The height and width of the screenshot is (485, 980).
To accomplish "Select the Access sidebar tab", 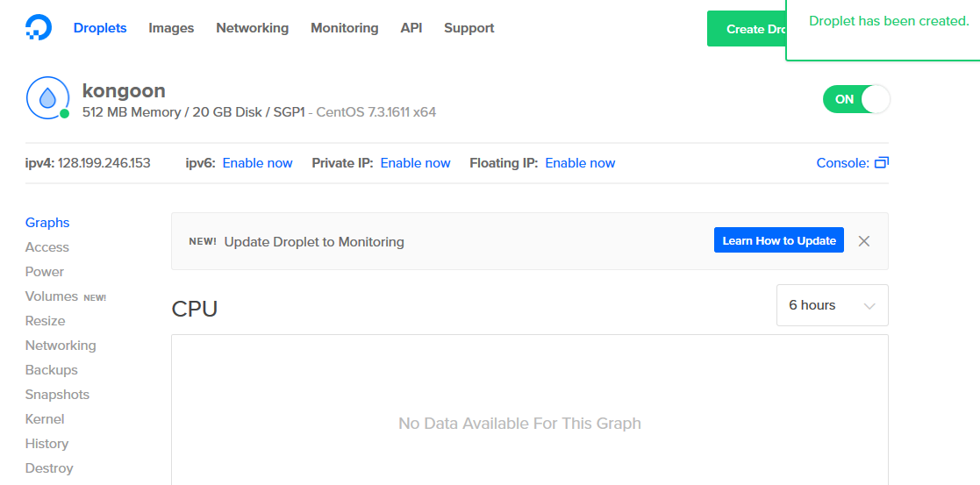I will coord(46,246).
